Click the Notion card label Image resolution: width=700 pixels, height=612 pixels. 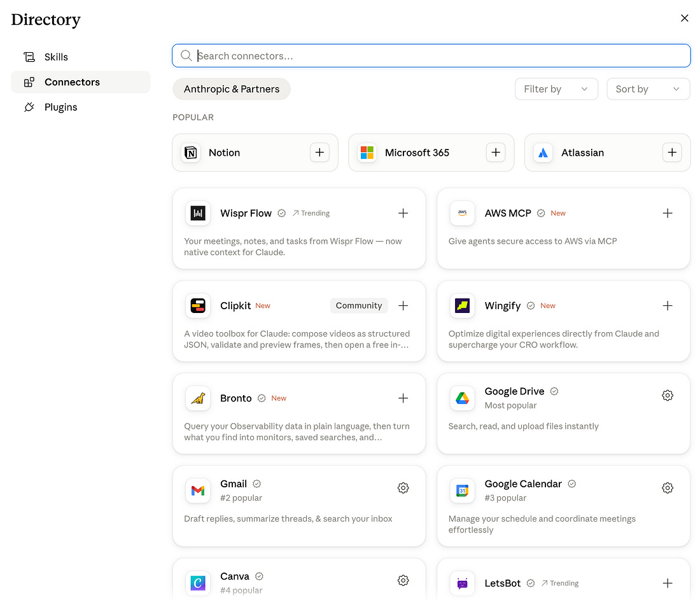[224, 153]
